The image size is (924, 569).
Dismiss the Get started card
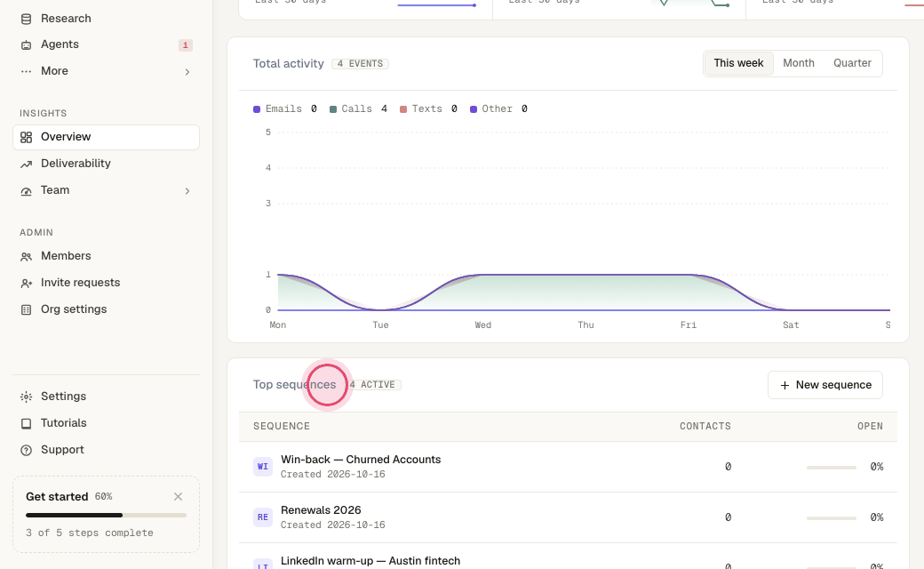click(x=178, y=496)
